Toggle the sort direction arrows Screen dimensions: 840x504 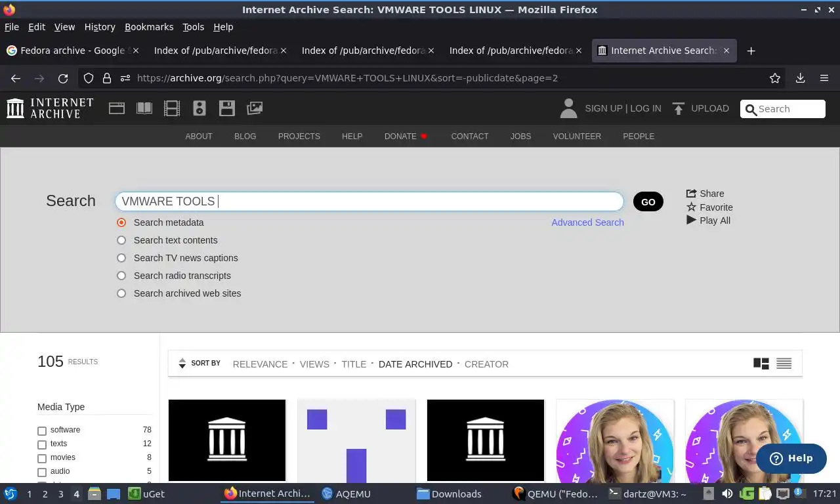[182, 364]
